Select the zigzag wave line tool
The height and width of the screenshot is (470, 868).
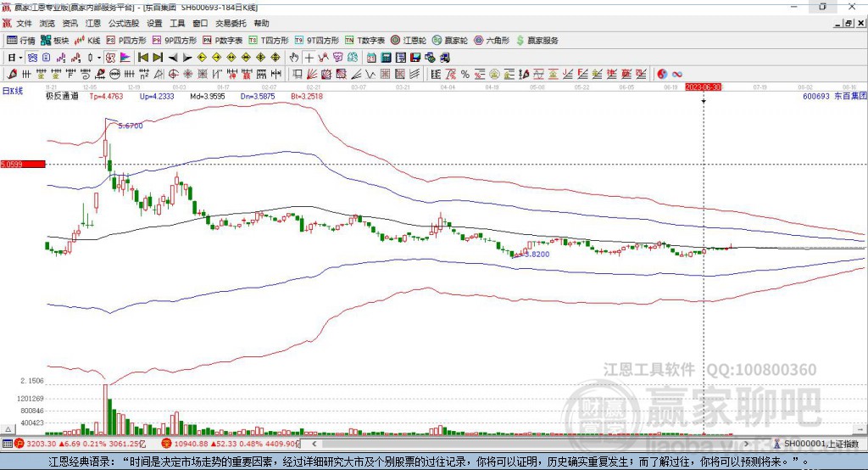click(x=370, y=74)
